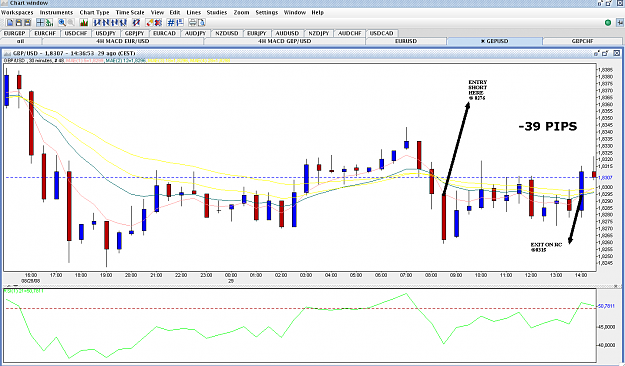The height and width of the screenshot is (366, 625).
Task: Select the 'all' workspace tab
Action: point(21,41)
